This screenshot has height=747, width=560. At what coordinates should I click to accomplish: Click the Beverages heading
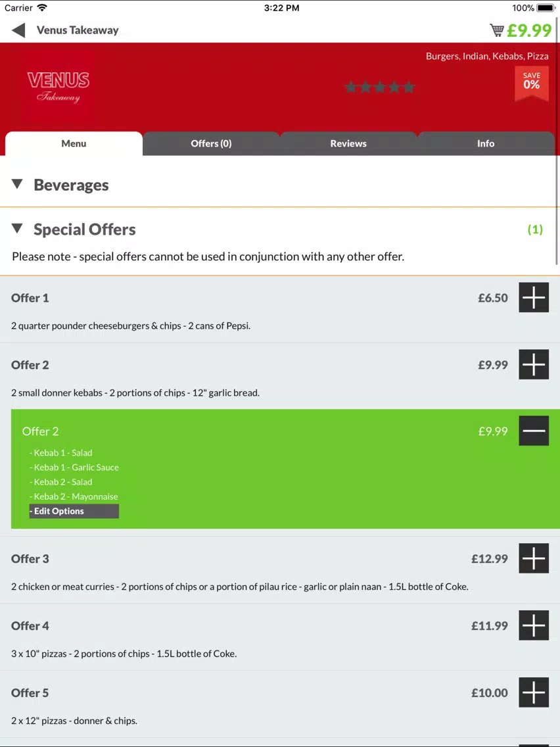tap(71, 185)
